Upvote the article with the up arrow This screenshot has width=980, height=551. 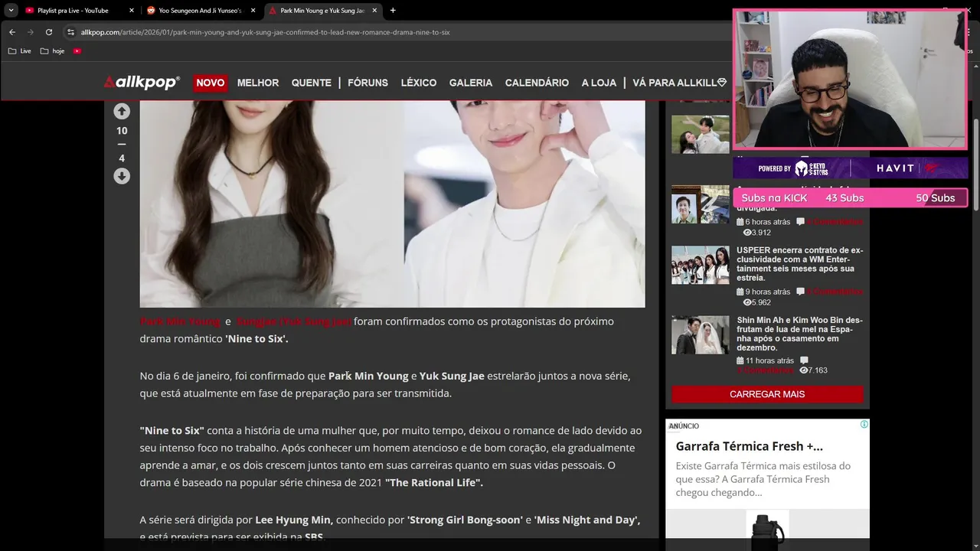coord(122,111)
